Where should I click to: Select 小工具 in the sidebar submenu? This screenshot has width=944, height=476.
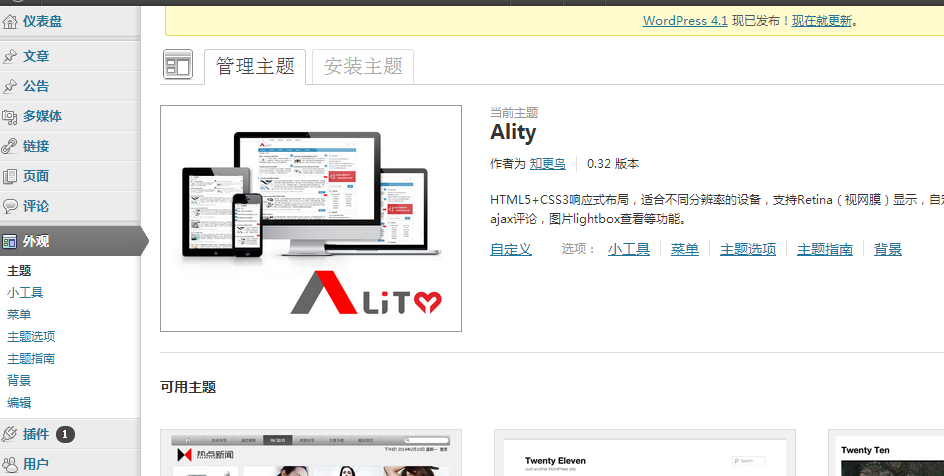25,293
